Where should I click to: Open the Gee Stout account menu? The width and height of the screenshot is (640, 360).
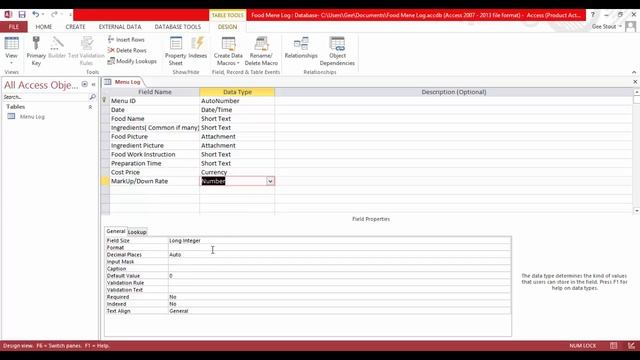tap(607, 27)
